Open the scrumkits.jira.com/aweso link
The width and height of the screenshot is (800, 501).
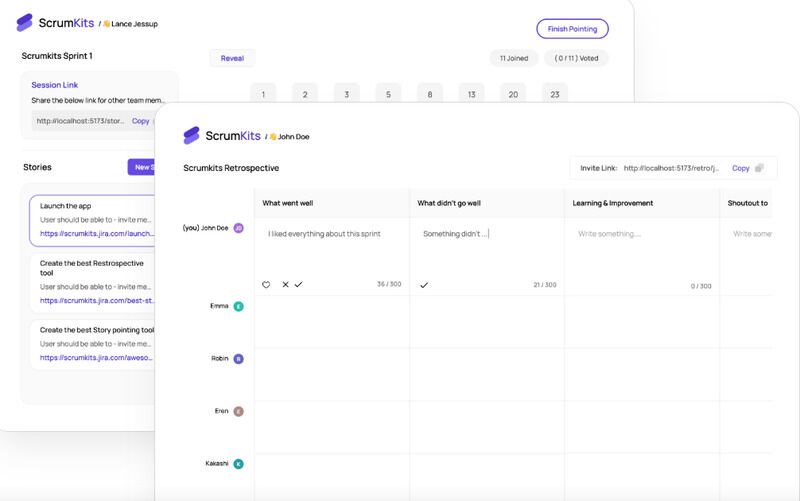(96, 358)
